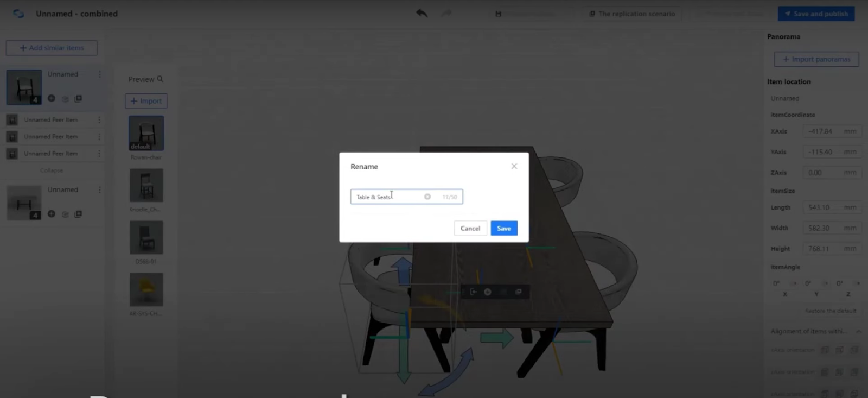Image resolution: width=868 pixels, height=398 pixels.
Task: Clear the Rename text field
Action: point(427,197)
